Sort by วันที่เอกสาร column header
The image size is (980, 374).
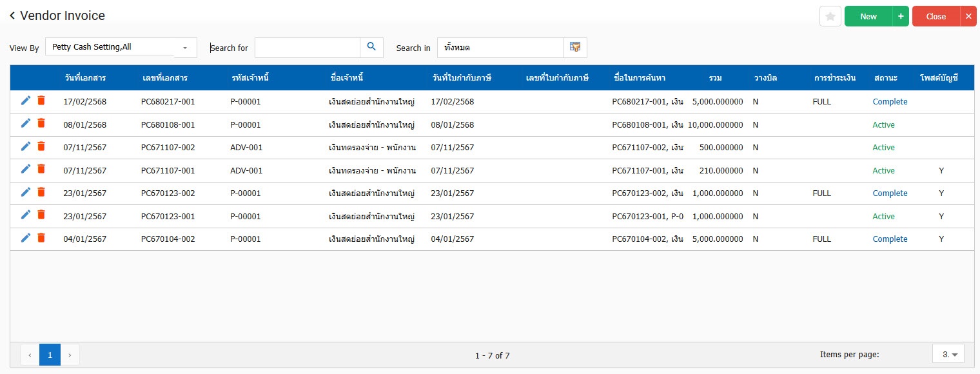(x=85, y=78)
